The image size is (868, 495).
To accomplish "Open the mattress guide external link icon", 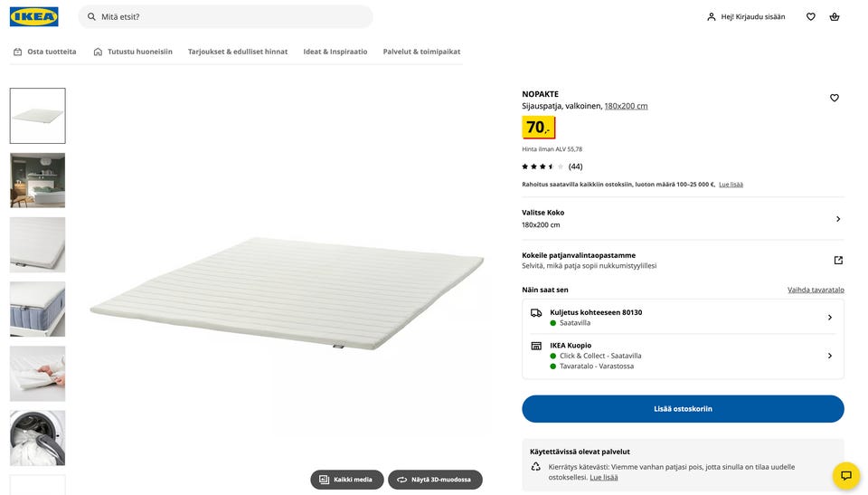I will [838, 261].
